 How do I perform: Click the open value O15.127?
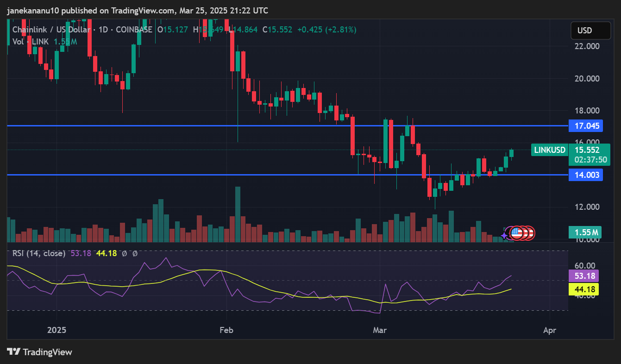pyautogui.click(x=173, y=30)
